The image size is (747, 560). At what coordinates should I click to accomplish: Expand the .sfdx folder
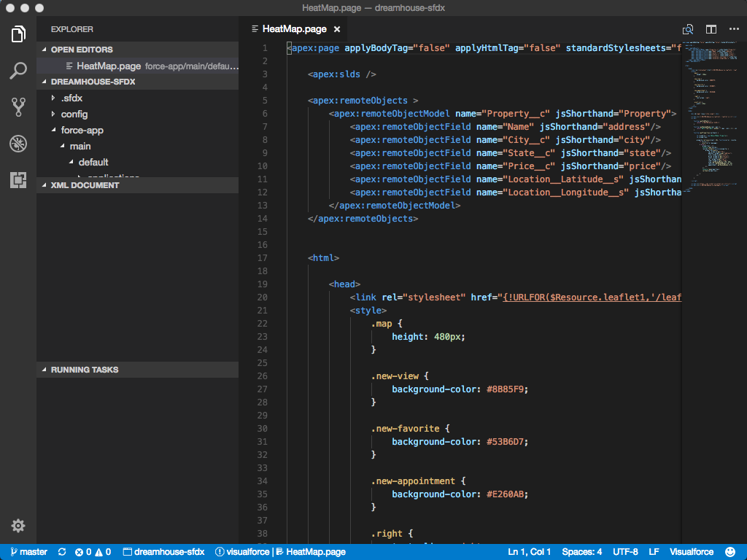(x=71, y=98)
